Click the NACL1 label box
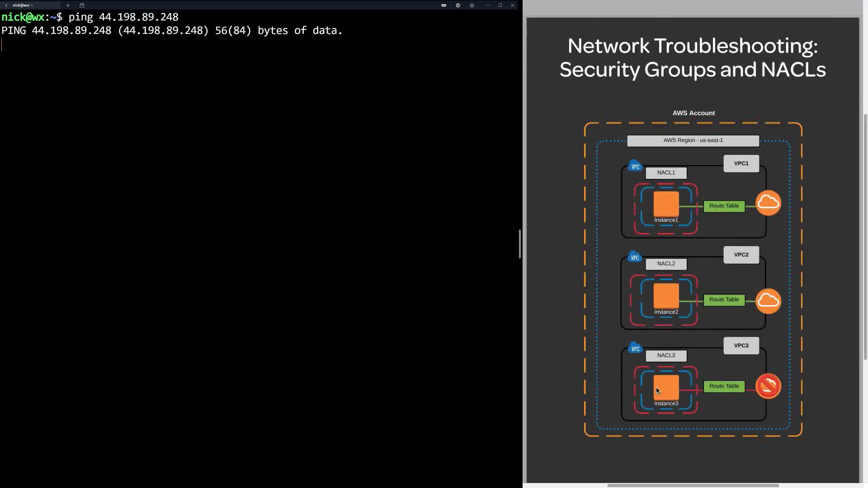This screenshot has height=488, width=868. point(666,173)
